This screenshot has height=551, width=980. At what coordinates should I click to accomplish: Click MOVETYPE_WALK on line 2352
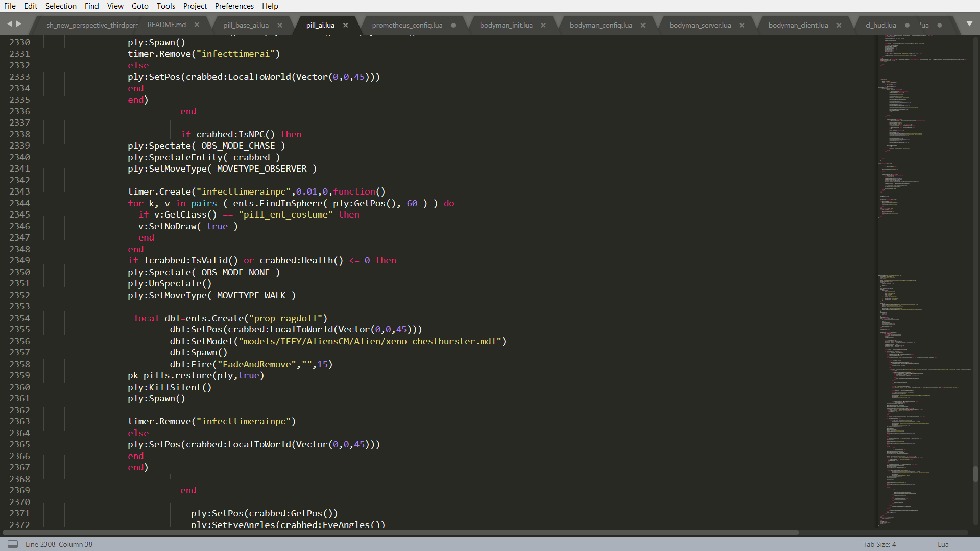pos(251,295)
